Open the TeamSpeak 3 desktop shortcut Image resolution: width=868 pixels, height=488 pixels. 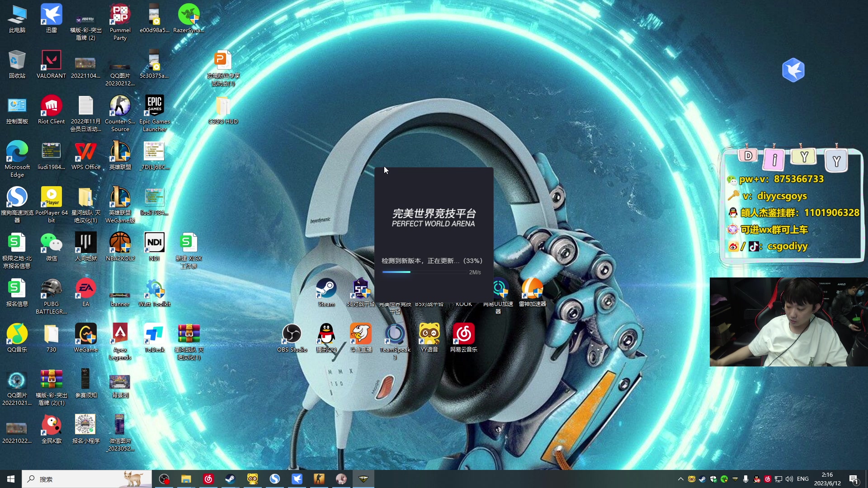tap(395, 342)
